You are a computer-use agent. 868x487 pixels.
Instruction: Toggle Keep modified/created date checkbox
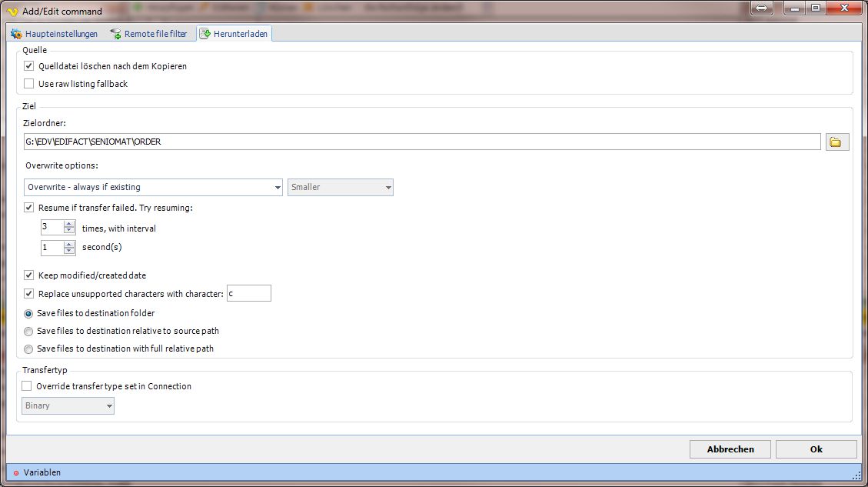point(29,275)
